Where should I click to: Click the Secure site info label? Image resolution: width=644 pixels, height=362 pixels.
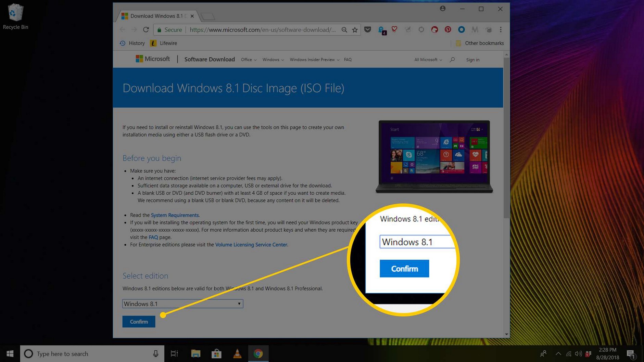coord(169,30)
